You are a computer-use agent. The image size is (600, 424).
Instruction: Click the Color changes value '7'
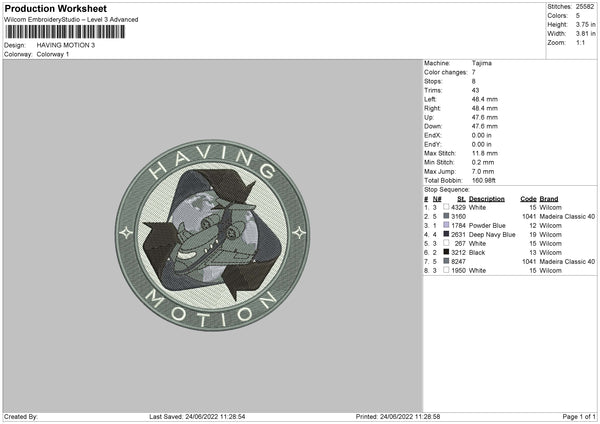[474, 72]
